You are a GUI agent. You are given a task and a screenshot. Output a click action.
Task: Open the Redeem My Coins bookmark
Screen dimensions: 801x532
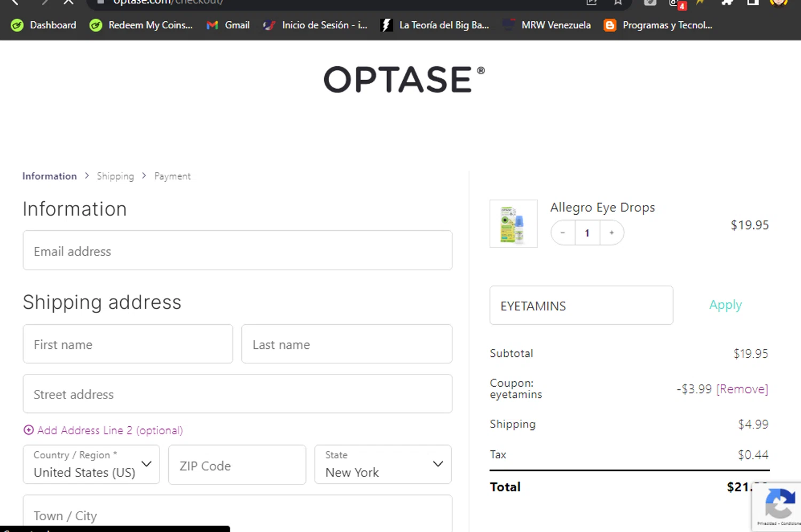click(141, 25)
